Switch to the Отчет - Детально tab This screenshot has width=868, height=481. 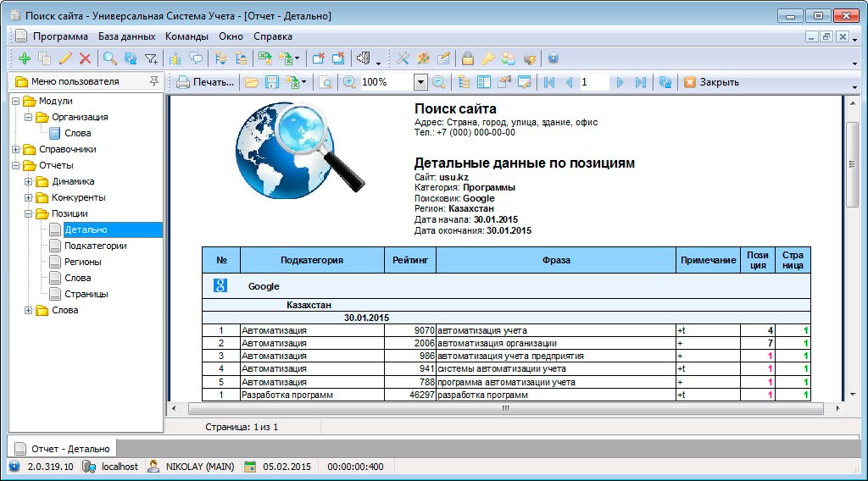(62, 448)
